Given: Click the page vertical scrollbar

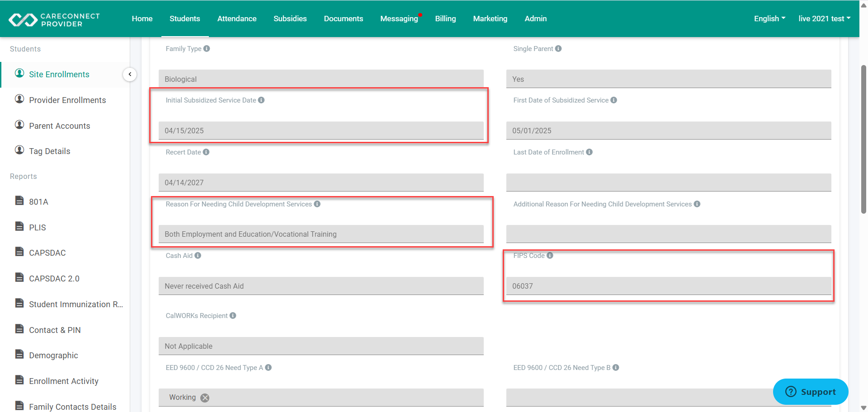Looking at the screenshot, I should coord(863,139).
